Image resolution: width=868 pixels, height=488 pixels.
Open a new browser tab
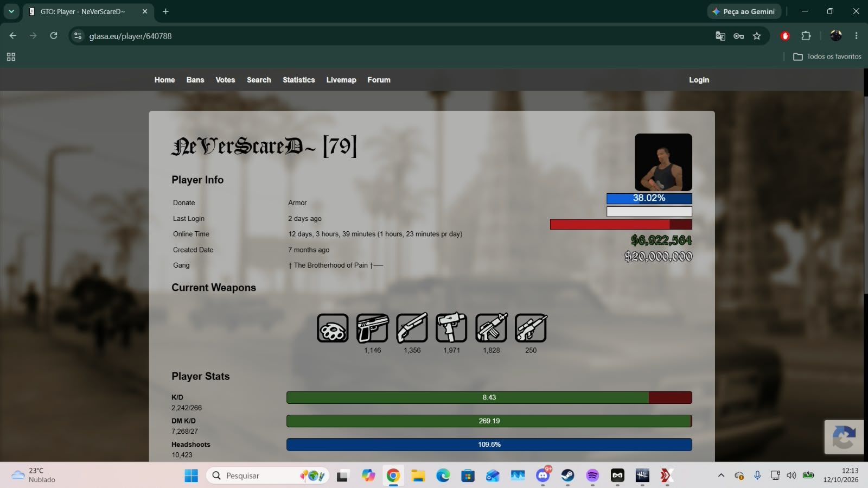165,11
